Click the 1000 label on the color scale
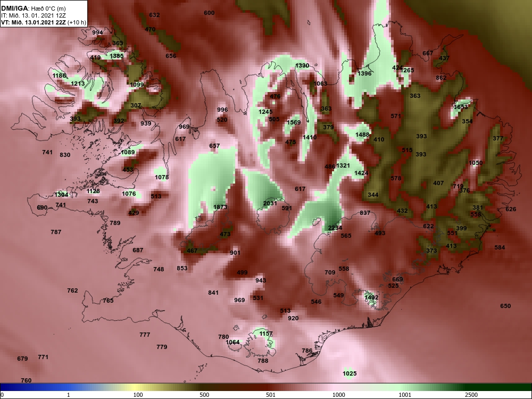Image resolution: width=532 pixels, height=399 pixels. (x=338, y=395)
